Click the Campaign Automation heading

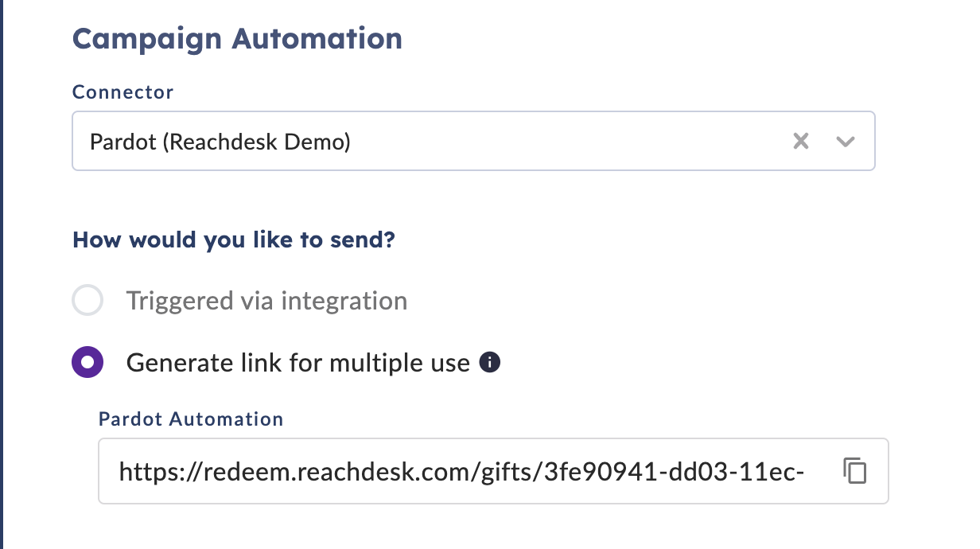click(x=237, y=38)
